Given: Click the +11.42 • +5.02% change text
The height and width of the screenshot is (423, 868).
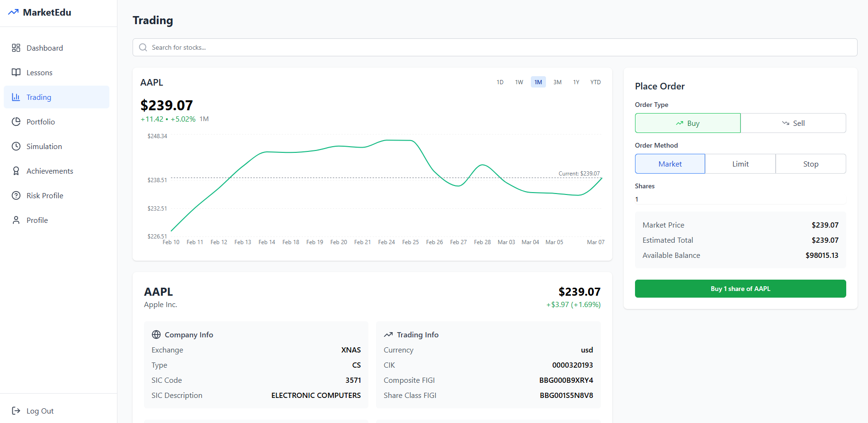Looking at the screenshot, I should pyautogui.click(x=168, y=119).
